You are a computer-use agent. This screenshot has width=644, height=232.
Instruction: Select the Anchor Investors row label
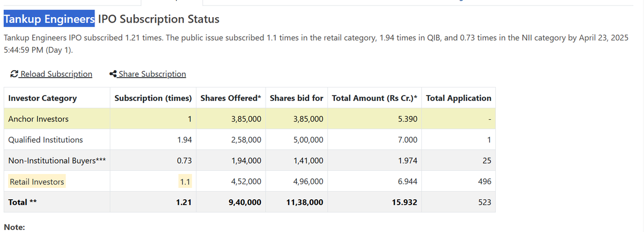pos(39,119)
